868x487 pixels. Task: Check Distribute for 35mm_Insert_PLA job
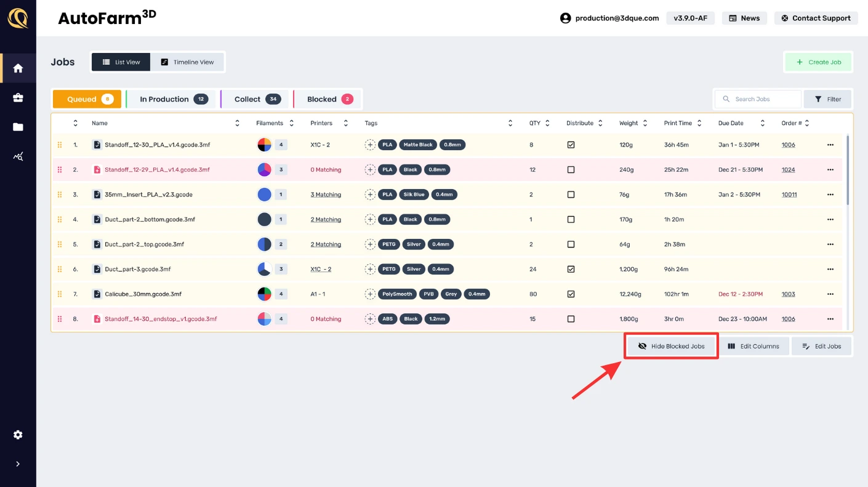pos(571,195)
